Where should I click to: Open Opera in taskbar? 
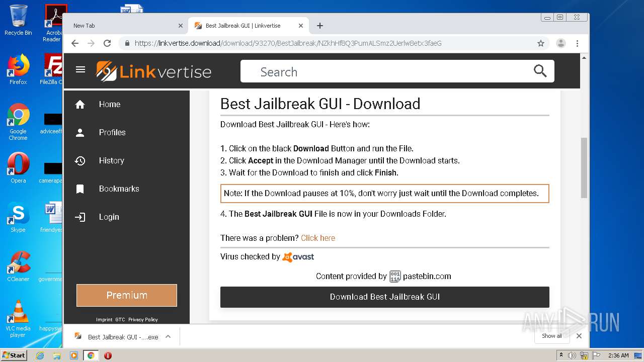(108, 355)
